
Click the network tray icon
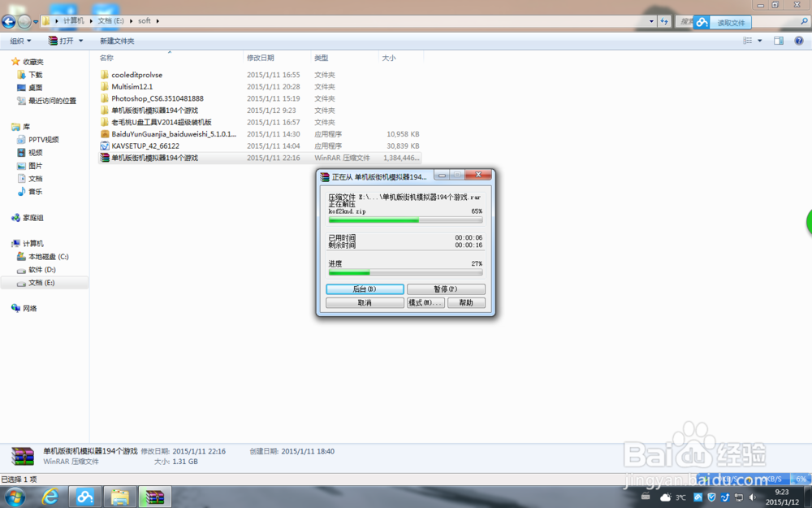tap(738, 497)
